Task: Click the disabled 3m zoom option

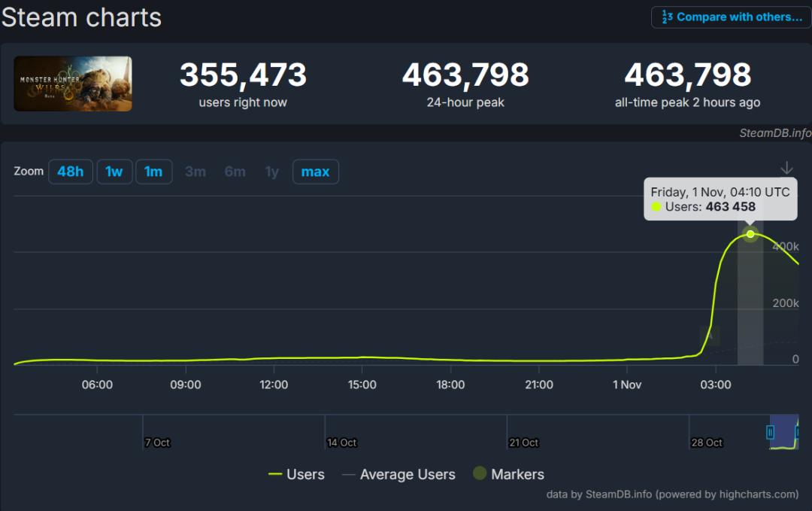Action: (x=195, y=172)
